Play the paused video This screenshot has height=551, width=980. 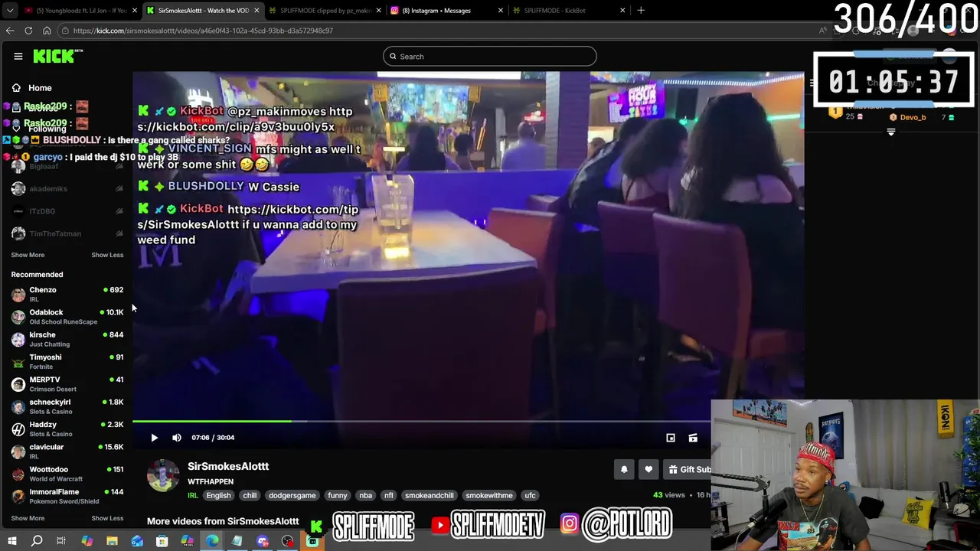(154, 438)
